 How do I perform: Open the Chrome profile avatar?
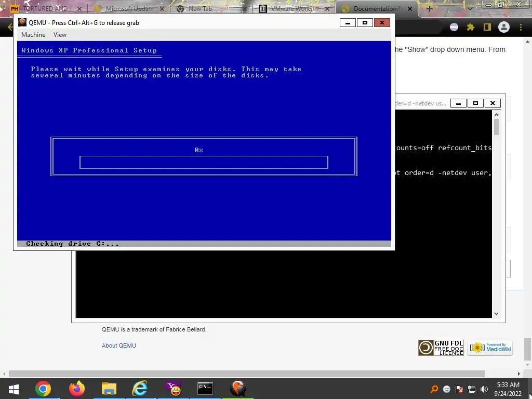pos(504,27)
